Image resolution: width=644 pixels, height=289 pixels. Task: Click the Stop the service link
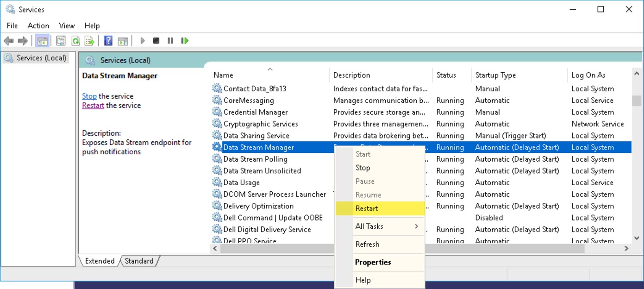point(89,96)
